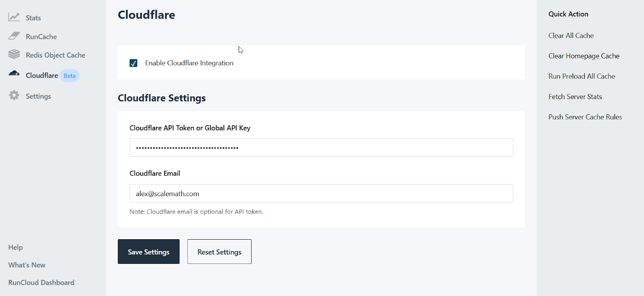The width and height of the screenshot is (644, 296).
Task: Click Push Server Cache Rules
Action: point(585,117)
